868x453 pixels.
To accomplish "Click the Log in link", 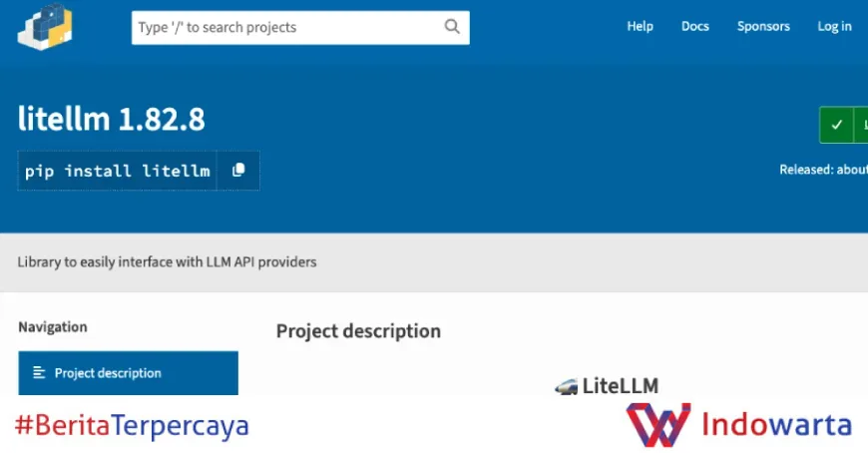I will [834, 26].
